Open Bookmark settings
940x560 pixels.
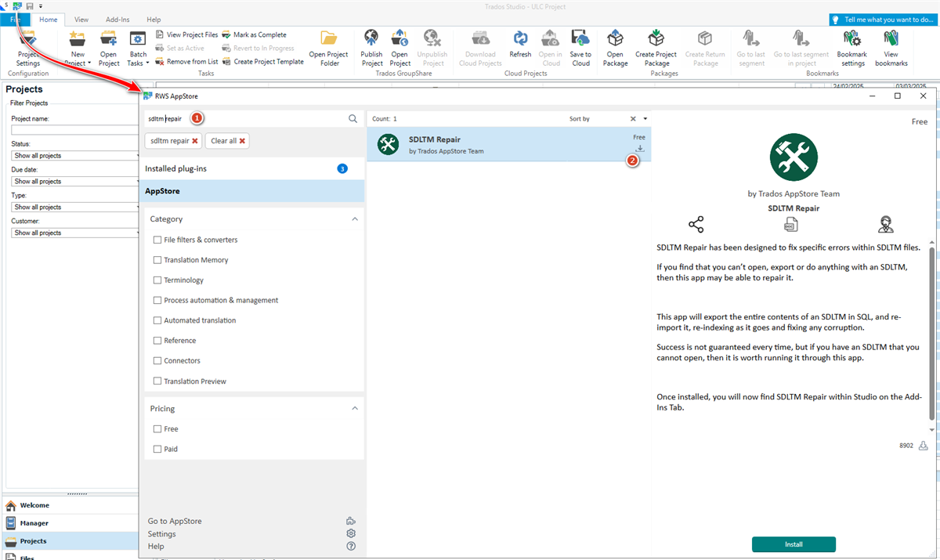pos(851,49)
